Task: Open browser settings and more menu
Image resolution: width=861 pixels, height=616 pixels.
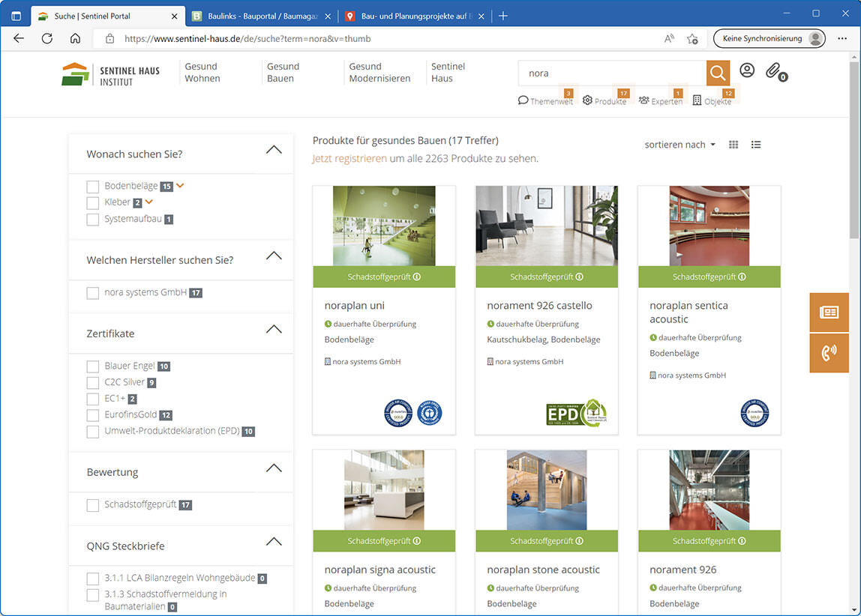Action: click(842, 38)
